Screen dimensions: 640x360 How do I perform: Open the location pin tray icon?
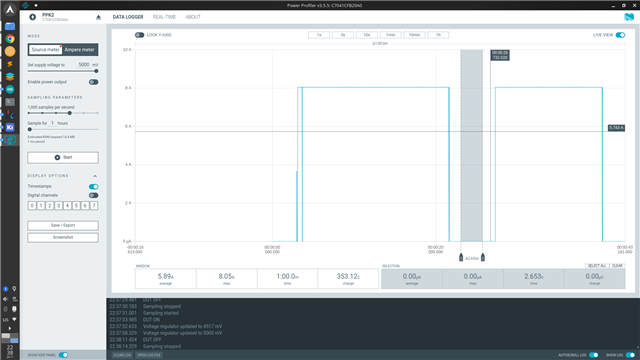pyautogui.click(x=14, y=289)
